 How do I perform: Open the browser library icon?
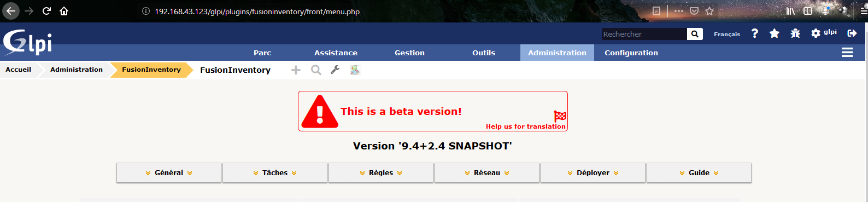[790, 11]
